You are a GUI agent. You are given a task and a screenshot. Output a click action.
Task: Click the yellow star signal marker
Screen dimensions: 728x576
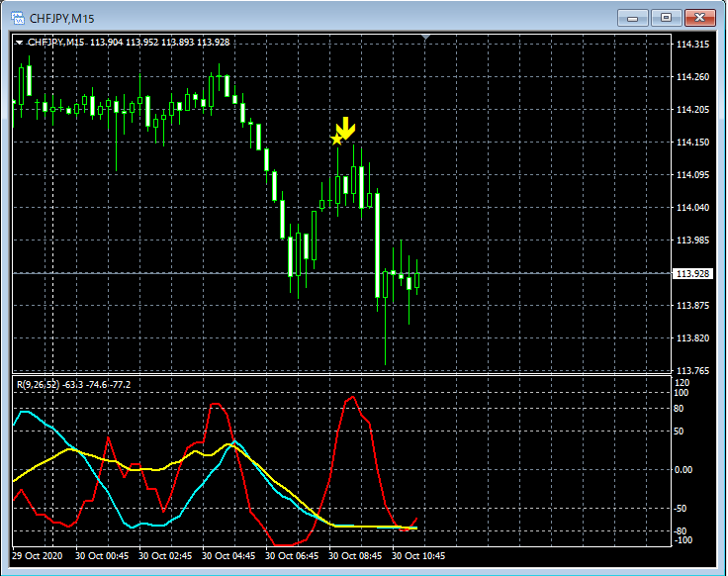click(x=336, y=140)
